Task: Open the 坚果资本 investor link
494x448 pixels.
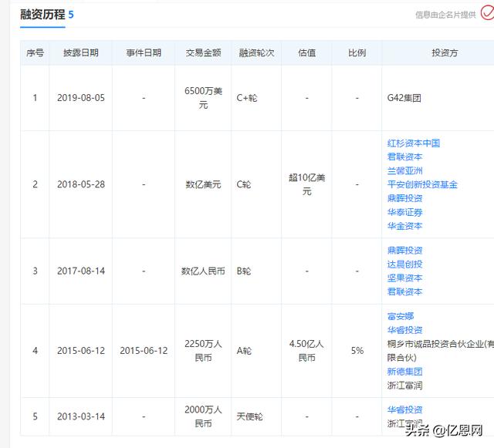Action: [404, 278]
